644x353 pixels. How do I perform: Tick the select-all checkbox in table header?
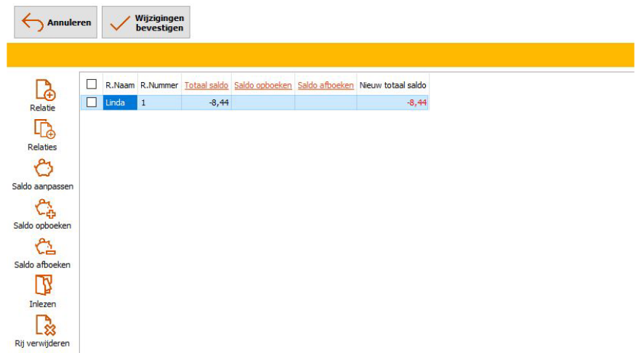[x=92, y=85]
